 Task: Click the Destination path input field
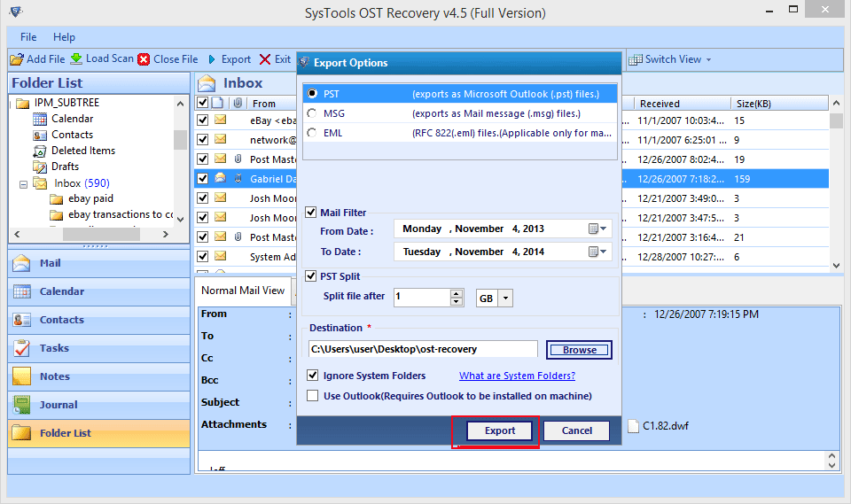(x=423, y=349)
